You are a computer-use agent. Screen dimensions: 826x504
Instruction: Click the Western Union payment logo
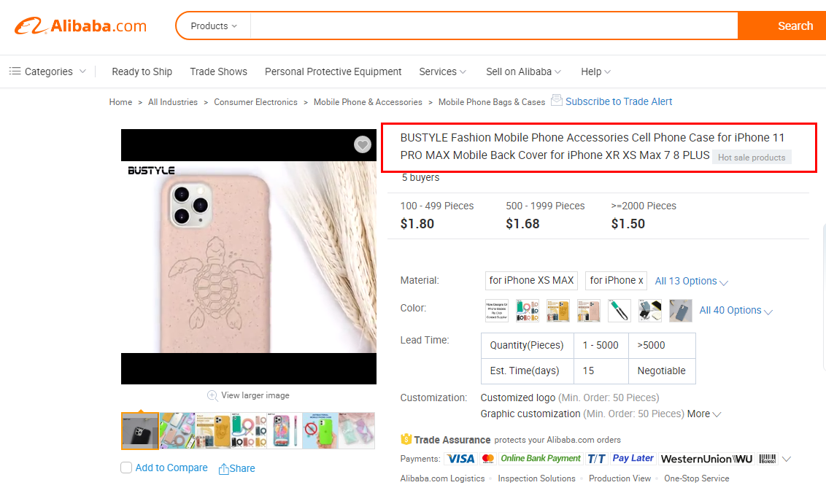(x=706, y=459)
